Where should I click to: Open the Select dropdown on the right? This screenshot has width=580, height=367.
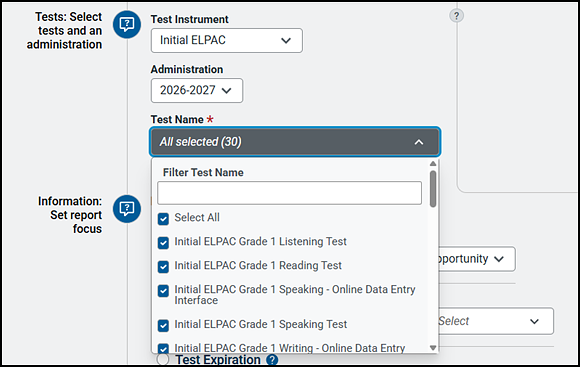(496, 321)
